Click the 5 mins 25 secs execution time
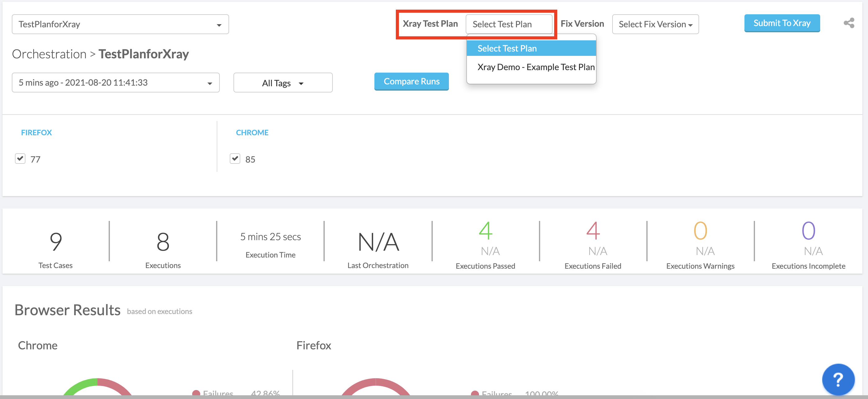The width and height of the screenshot is (868, 399). coord(270,237)
